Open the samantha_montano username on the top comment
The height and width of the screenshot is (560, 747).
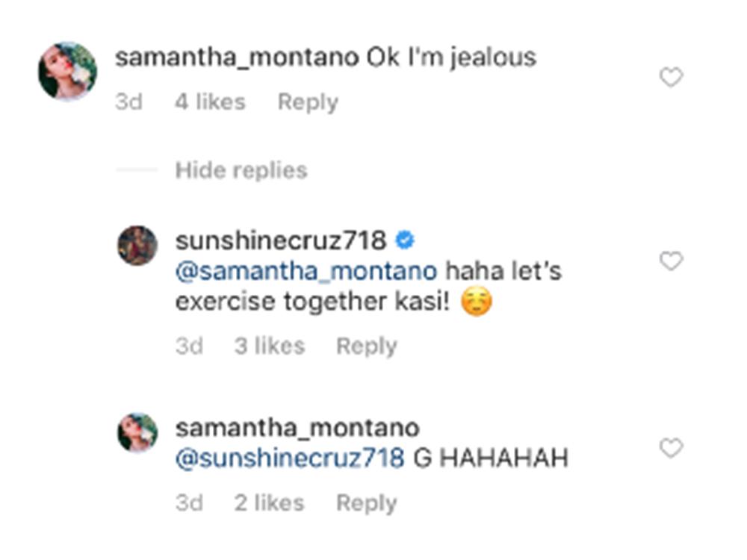[x=236, y=57]
